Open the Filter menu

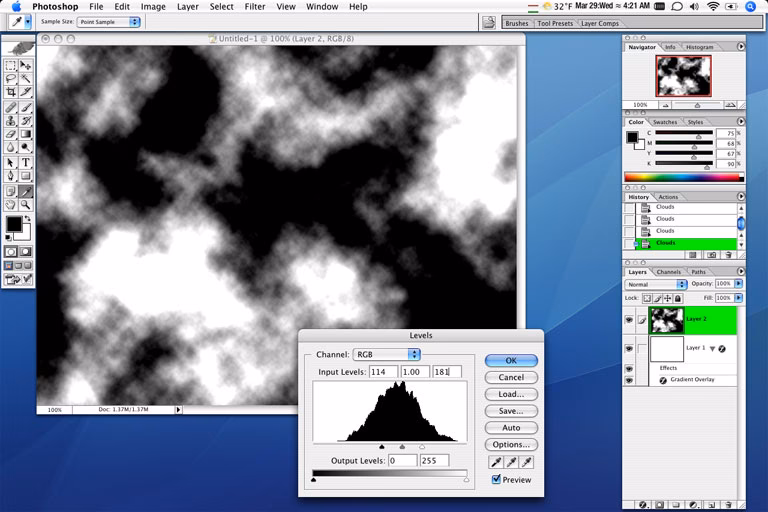click(255, 6)
